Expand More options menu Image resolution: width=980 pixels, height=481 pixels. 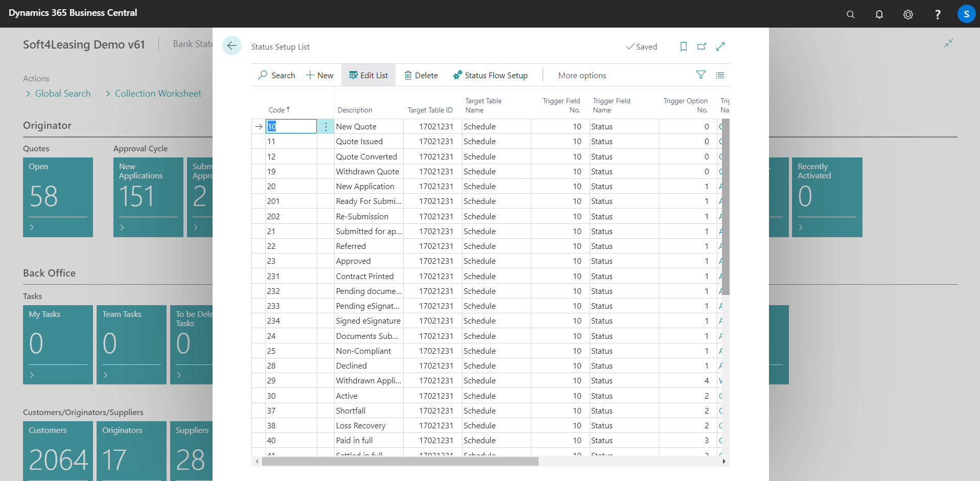582,75
